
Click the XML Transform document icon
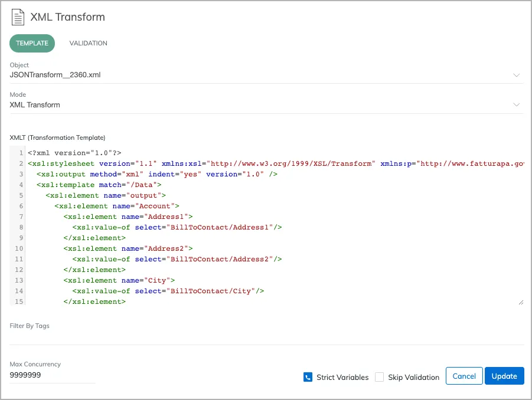click(18, 17)
